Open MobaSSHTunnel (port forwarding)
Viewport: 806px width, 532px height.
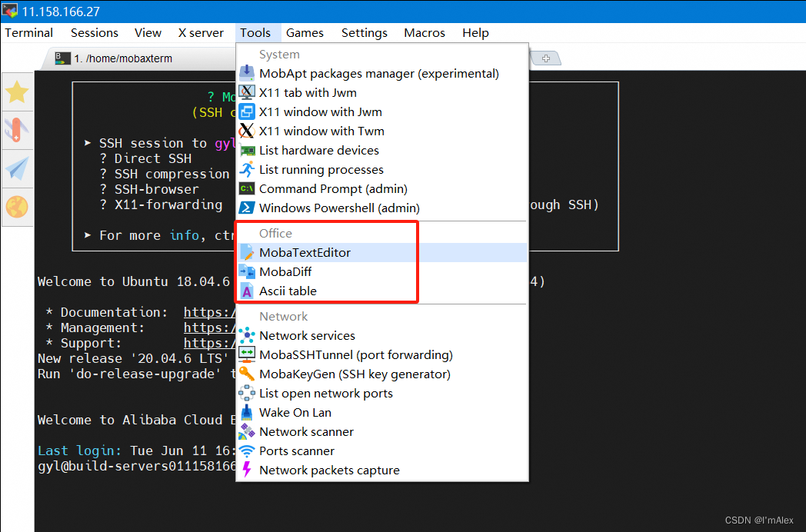pyautogui.click(x=382, y=354)
